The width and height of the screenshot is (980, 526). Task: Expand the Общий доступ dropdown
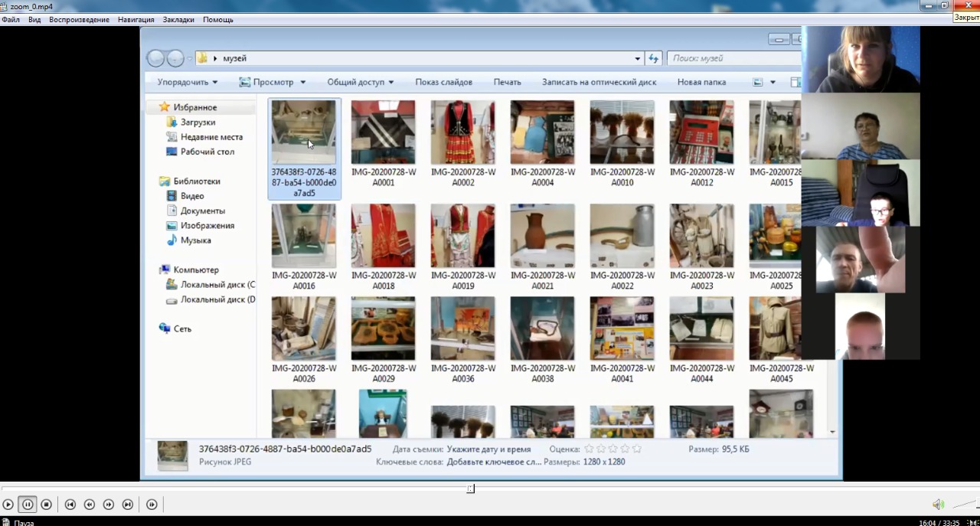click(x=360, y=82)
